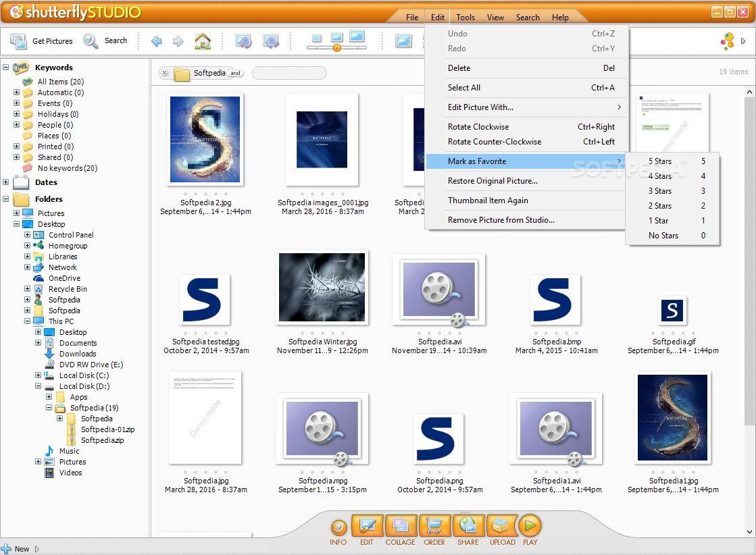Open the Videos folder in tree

pyautogui.click(x=70, y=473)
